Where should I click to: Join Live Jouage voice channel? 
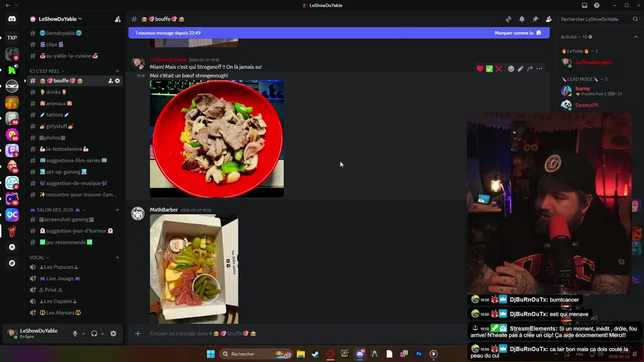point(75,279)
